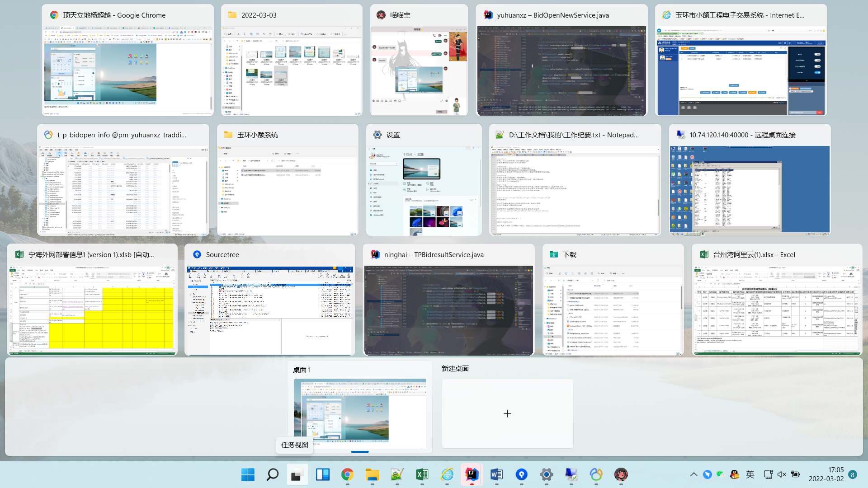Open muted volume tray icon

point(782,474)
